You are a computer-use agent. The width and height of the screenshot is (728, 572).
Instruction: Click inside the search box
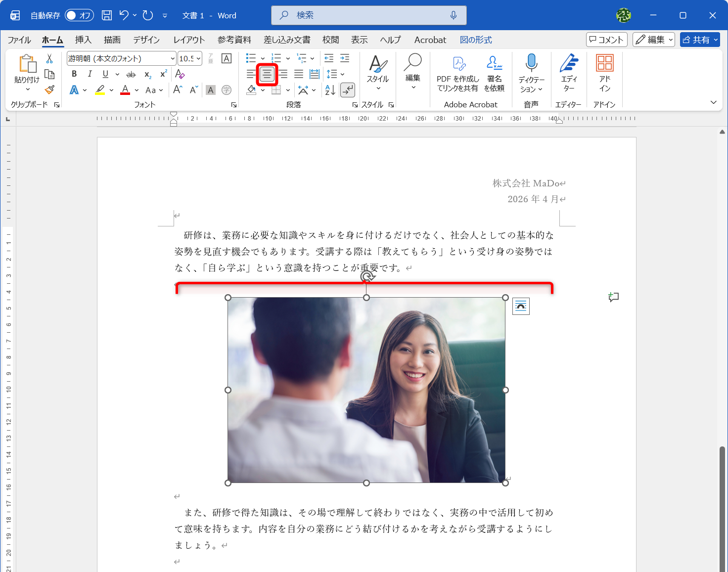[x=368, y=15]
